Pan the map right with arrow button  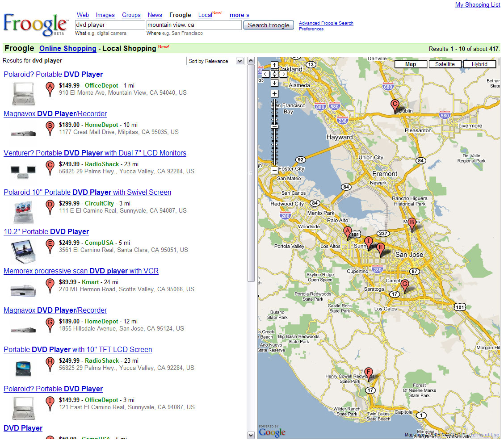coord(283,74)
